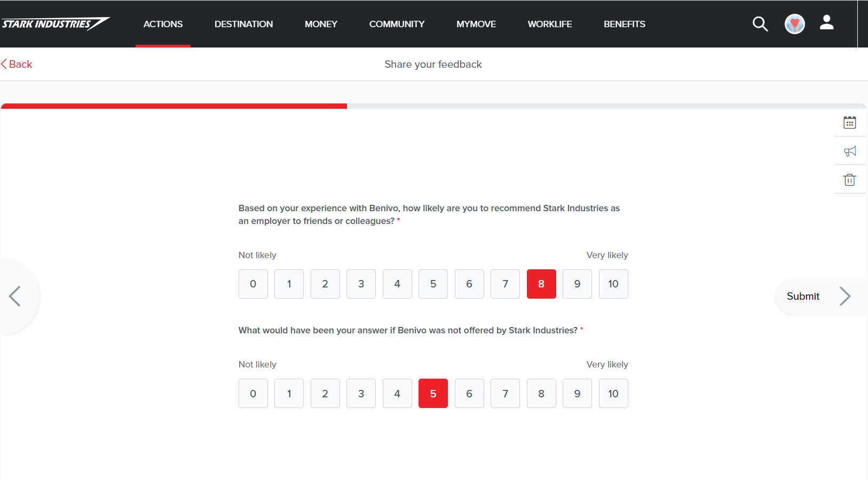Submit the feedback form

[818, 297]
